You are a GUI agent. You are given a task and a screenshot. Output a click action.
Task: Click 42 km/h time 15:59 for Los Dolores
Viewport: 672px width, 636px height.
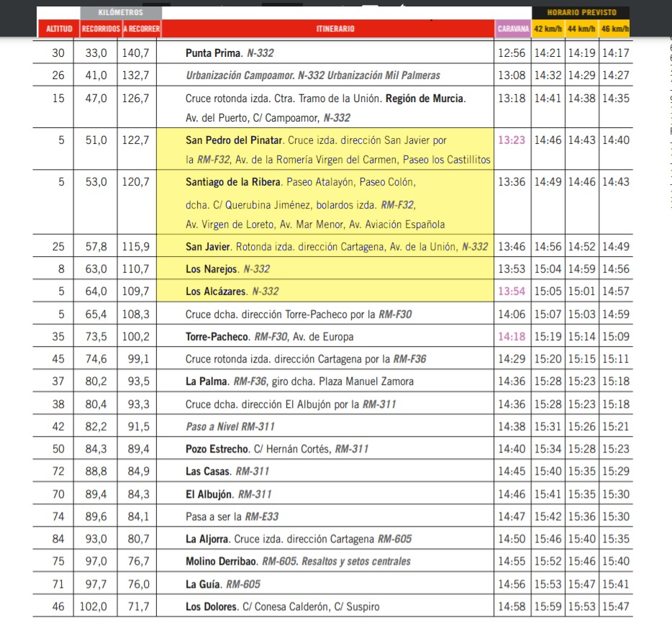[548, 607]
